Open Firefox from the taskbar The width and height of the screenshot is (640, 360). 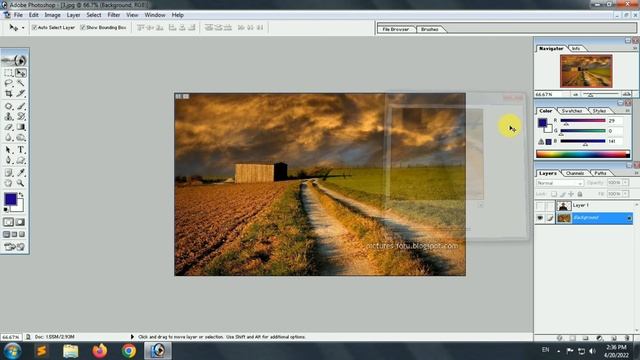pyautogui.click(x=100, y=351)
